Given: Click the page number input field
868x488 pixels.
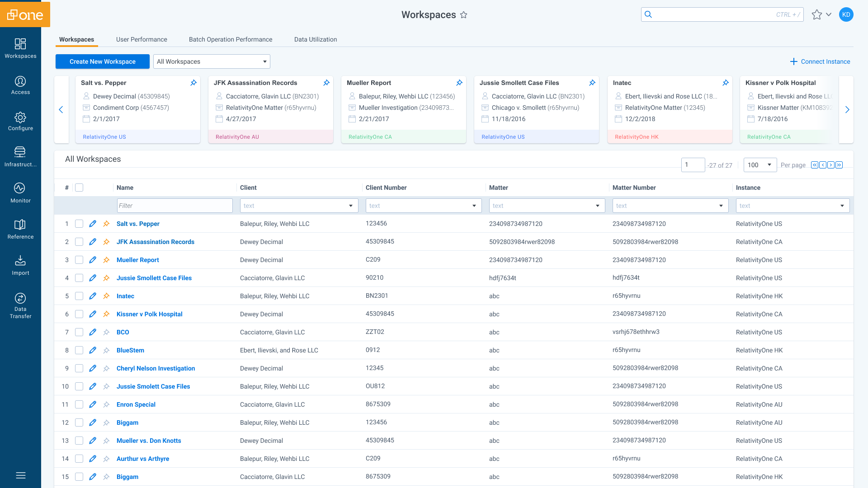Looking at the screenshot, I should tap(693, 165).
